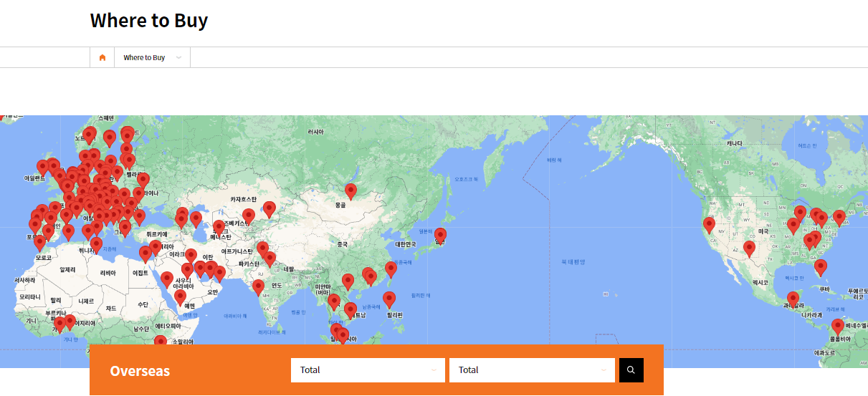
Task: Select the map marker near Guatemala
Action: (793, 298)
